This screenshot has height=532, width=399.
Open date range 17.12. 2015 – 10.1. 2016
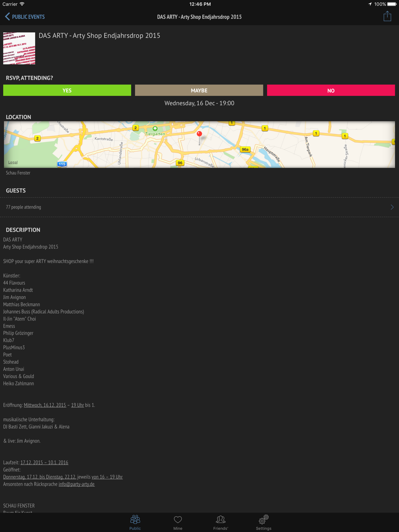pos(44,463)
